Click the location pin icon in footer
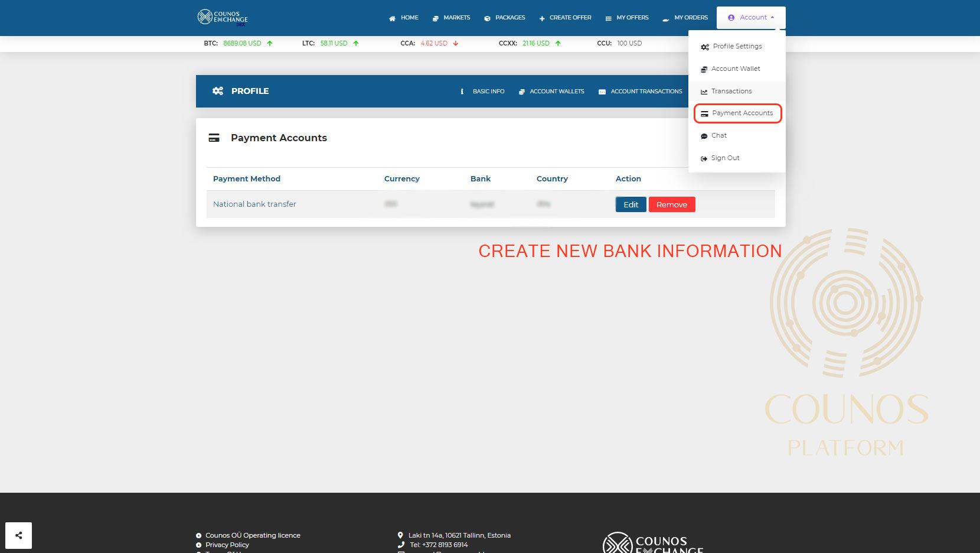 [x=400, y=535]
